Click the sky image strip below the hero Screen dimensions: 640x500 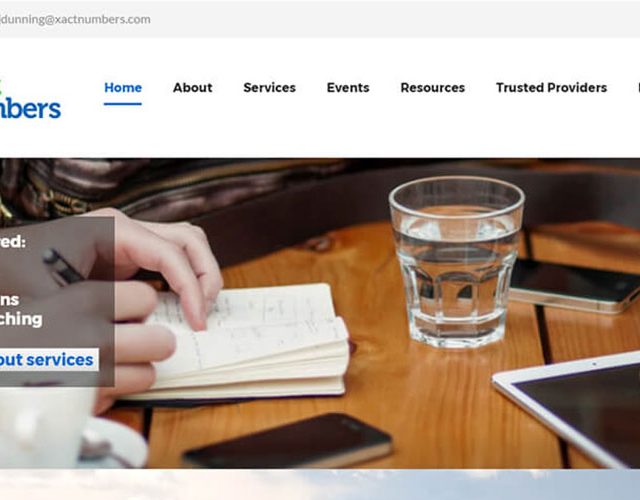pyautogui.click(x=320, y=484)
